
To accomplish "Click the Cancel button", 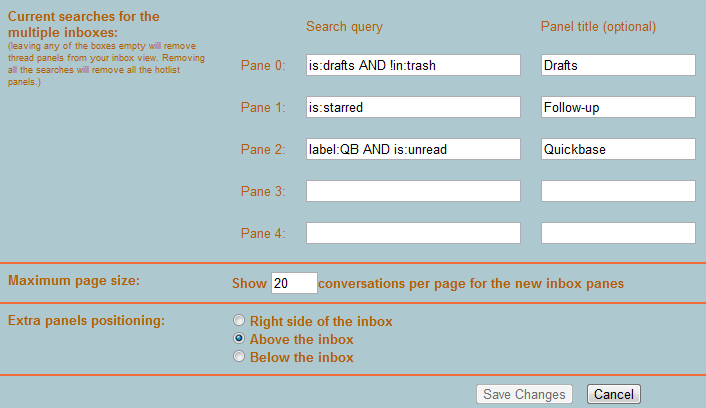I will click(613, 394).
